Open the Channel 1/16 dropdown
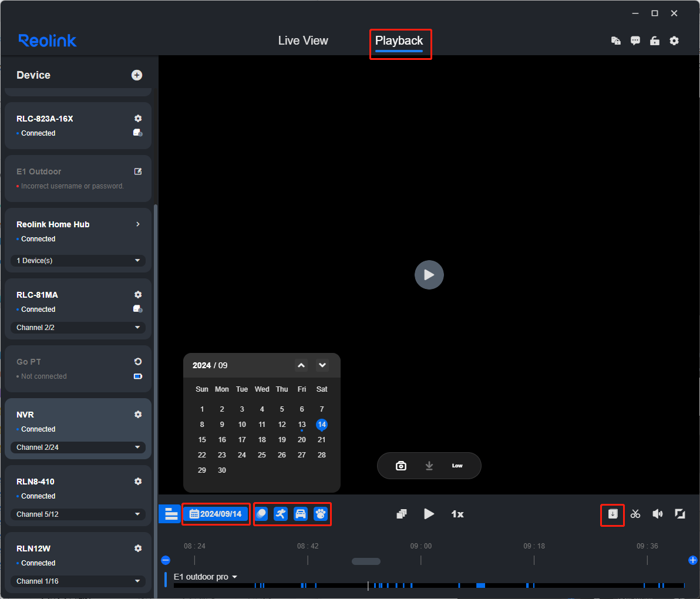Image resolution: width=700 pixels, height=599 pixels. pyautogui.click(x=78, y=581)
